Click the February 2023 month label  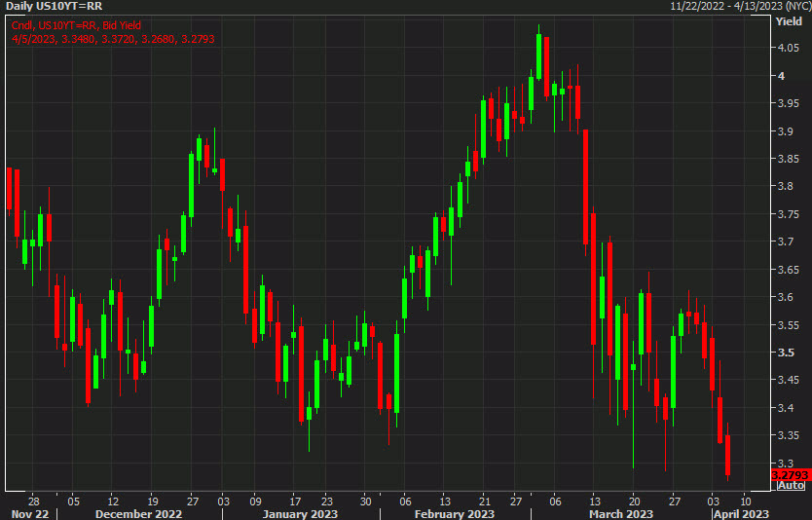click(454, 514)
